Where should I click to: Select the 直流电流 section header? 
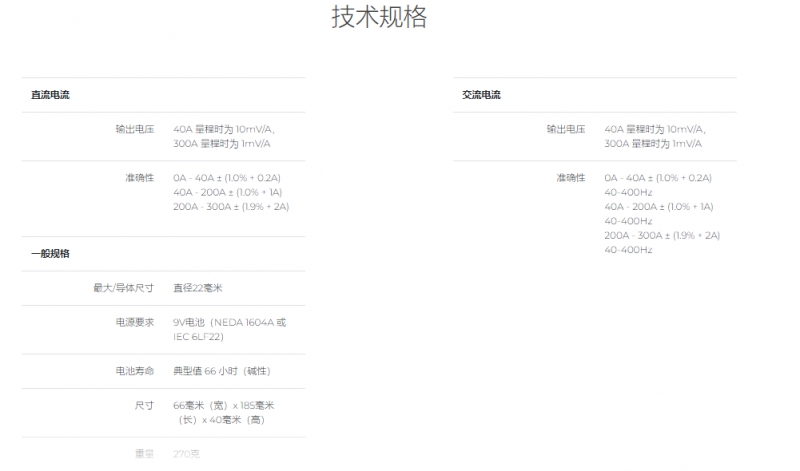pos(50,95)
